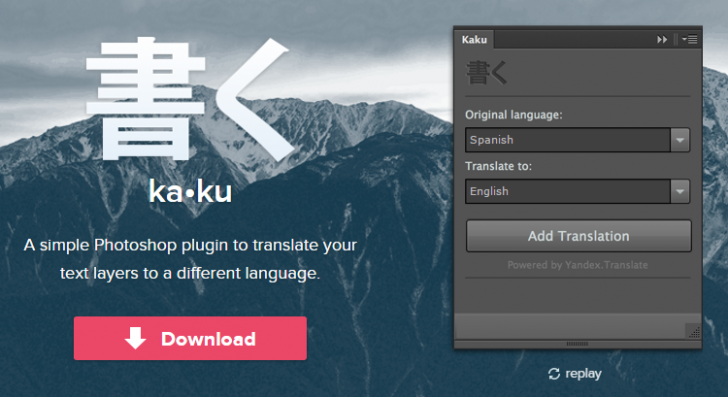Click the red Download button
Image resolution: width=728 pixels, height=397 pixels.
point(190,338)
